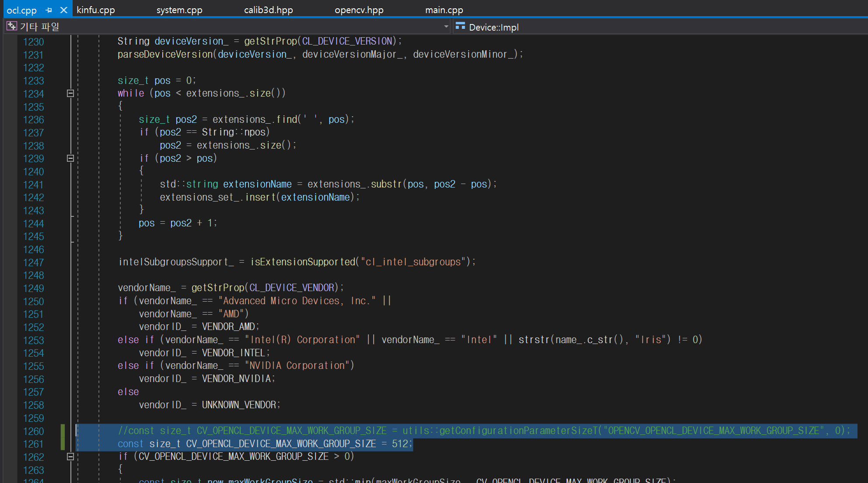Click String::npos on line 1237
This screenshot has width=868, height=483.
[234, 132]
